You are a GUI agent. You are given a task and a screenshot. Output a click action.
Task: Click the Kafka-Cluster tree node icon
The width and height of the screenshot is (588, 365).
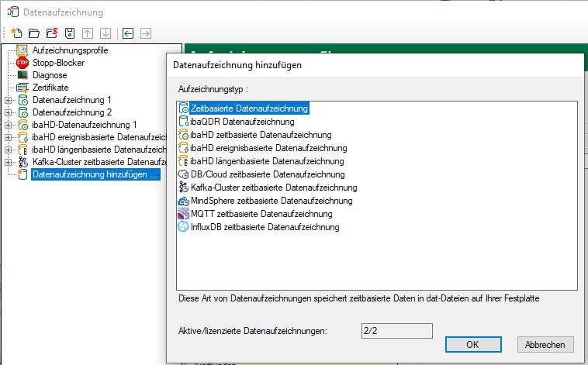(x=22, y=162)
